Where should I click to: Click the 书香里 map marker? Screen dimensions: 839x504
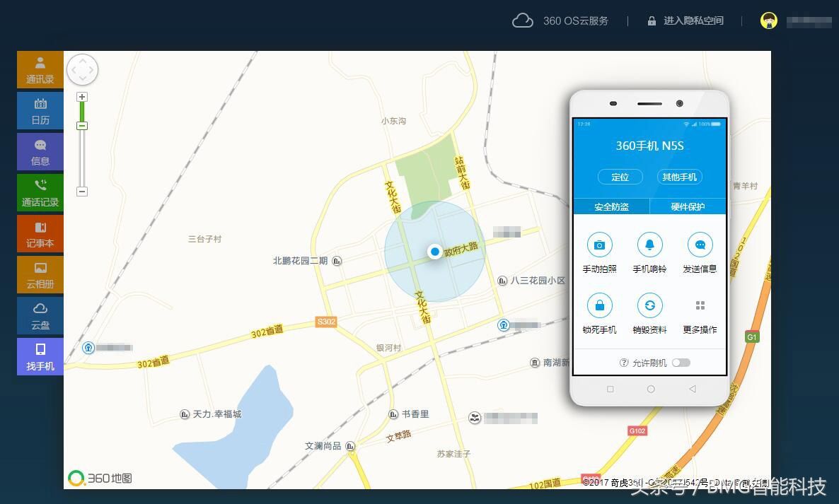393,414
